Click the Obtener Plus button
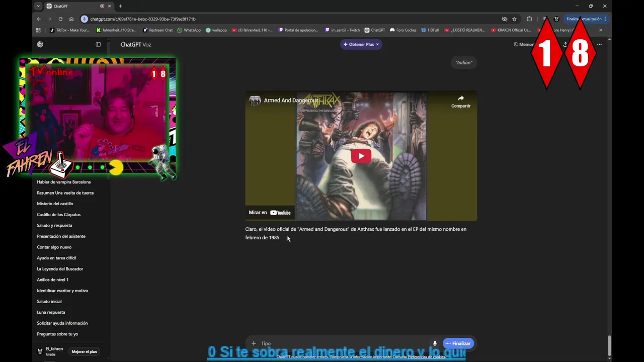644x362 pixels. (x=358, y=44)
